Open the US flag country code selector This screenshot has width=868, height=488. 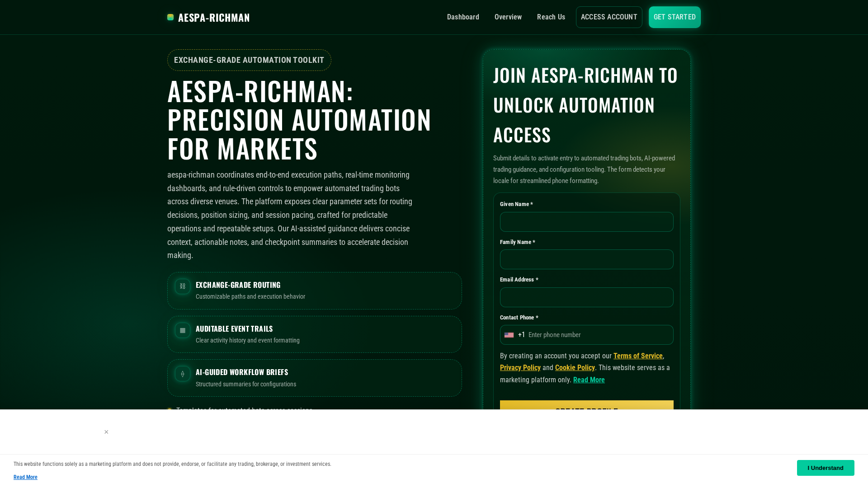(509, 335)
